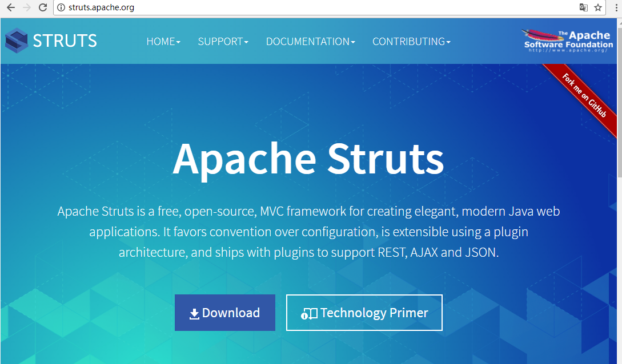Click the STRUTS brand text
This screenshot has height=364, width=622.
tap(65, 41)
